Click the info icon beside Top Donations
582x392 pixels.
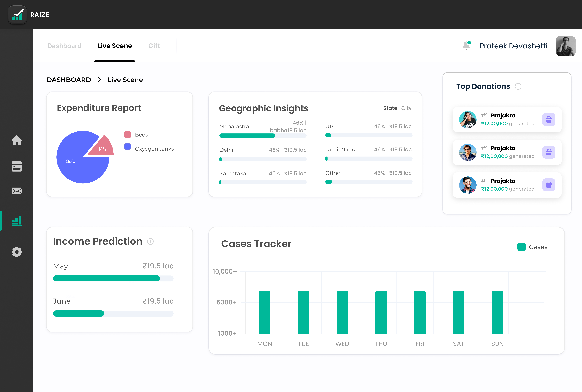tap(518, 86)
